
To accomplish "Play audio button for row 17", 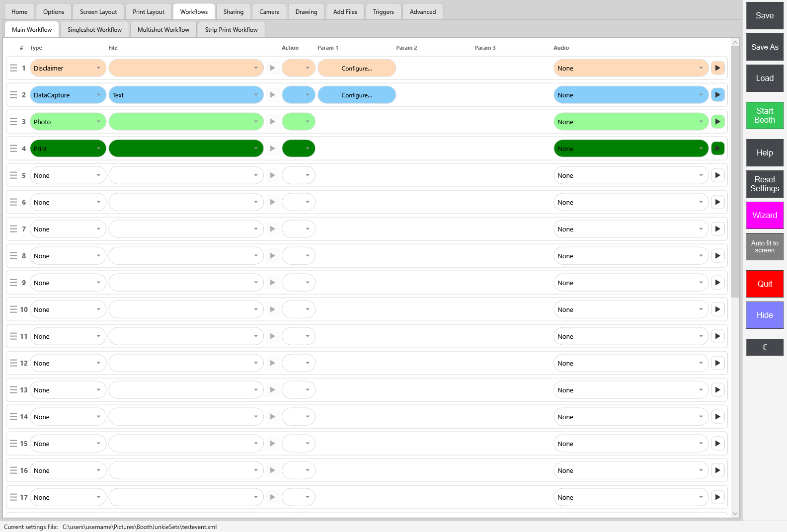I will [x=717, y=497].
